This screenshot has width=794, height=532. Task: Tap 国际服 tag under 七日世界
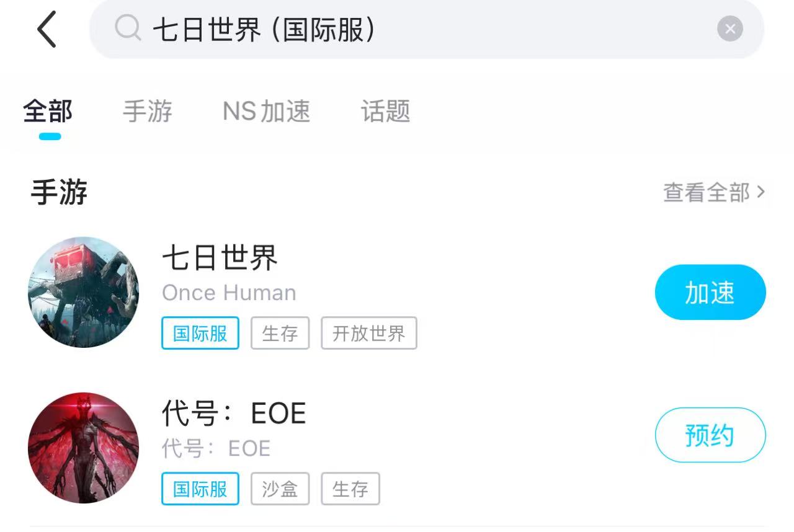point(200,334)
